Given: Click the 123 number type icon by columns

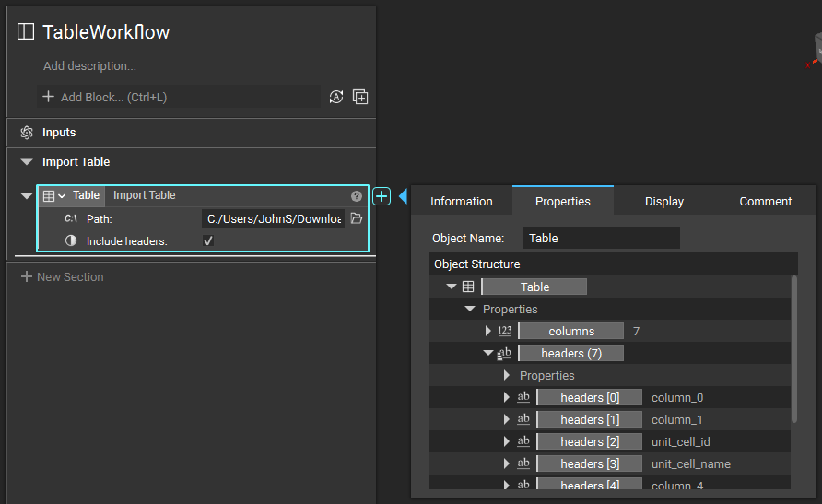Looking at the screenshot, I should point(505,331).
